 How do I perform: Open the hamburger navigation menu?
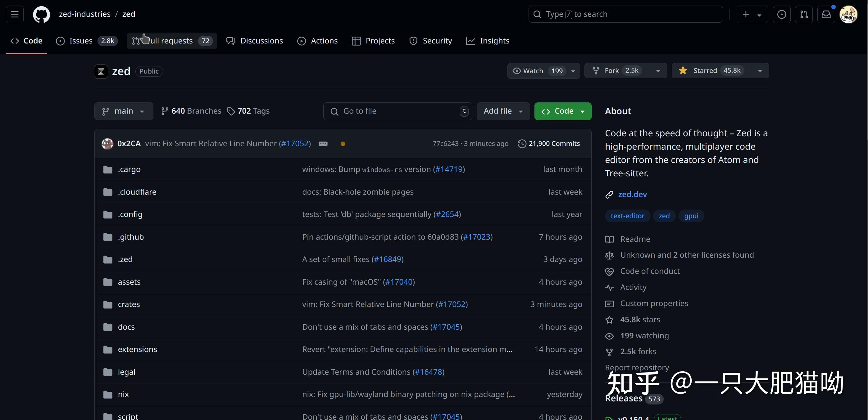pyautogui.click(x=15, y=14)
